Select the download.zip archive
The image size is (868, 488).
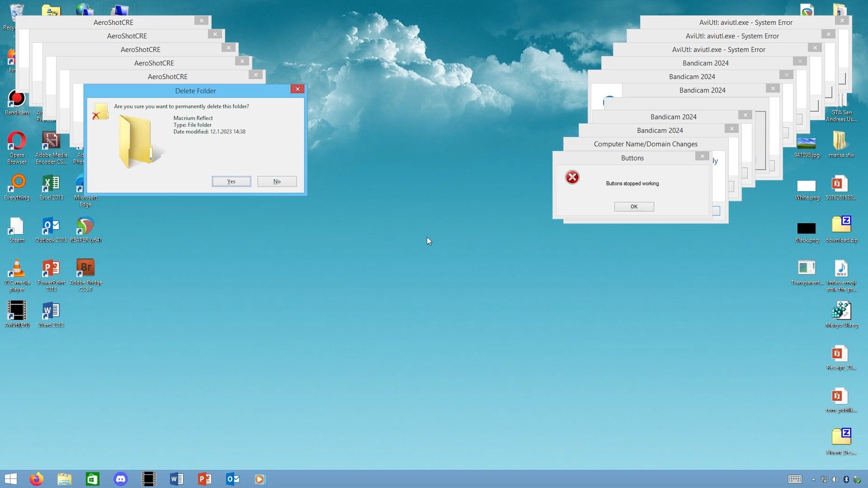pyautogui.click(x=841, y=230)
